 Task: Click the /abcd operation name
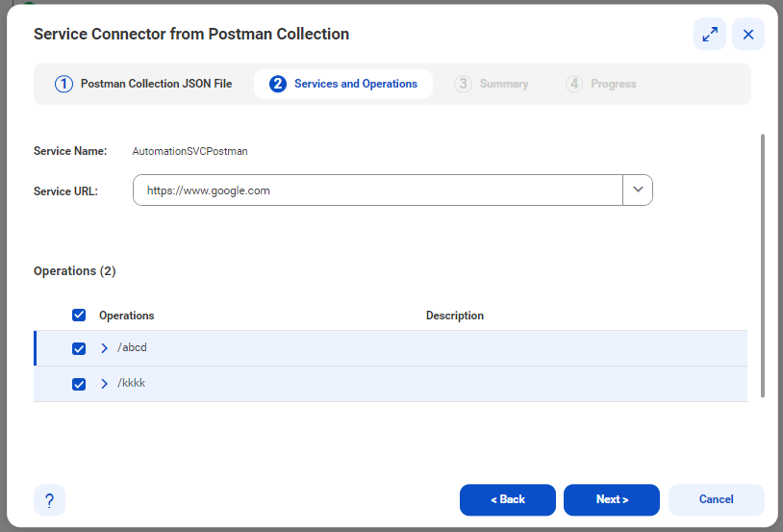[132, 347]
